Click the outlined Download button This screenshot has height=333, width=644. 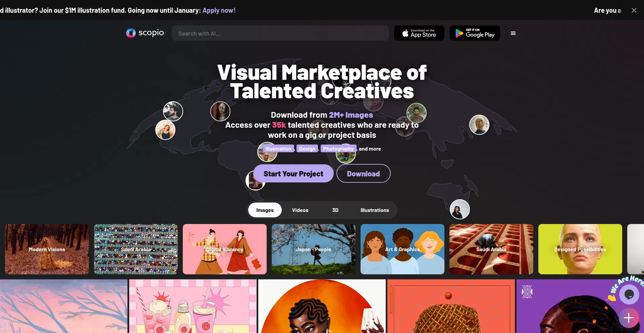[x=363, y=174]
